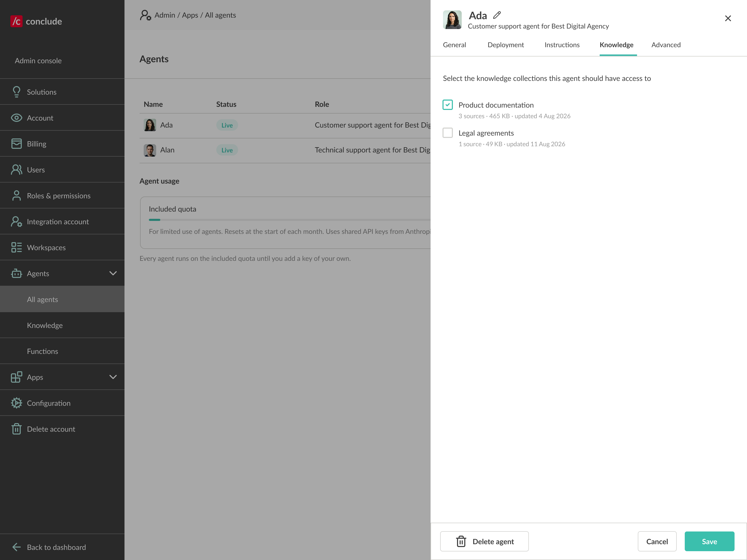Open Functions in the sidebar submenu

point(62,351)
